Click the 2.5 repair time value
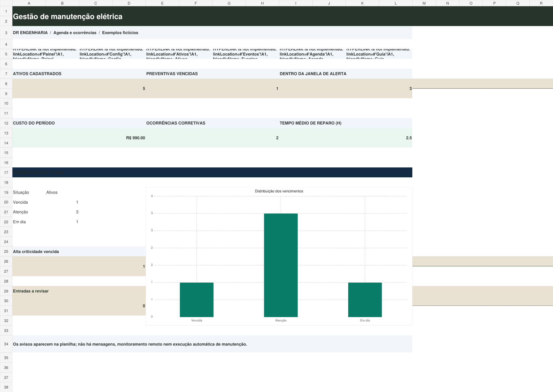 pyautogui.click(x=409, y=138)
